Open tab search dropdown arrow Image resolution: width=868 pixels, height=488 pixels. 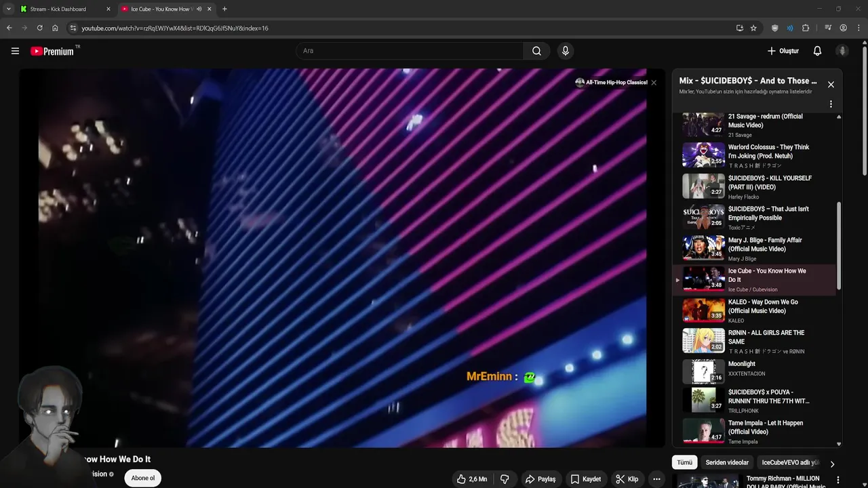pyautogui.click(x=8, y=9)
